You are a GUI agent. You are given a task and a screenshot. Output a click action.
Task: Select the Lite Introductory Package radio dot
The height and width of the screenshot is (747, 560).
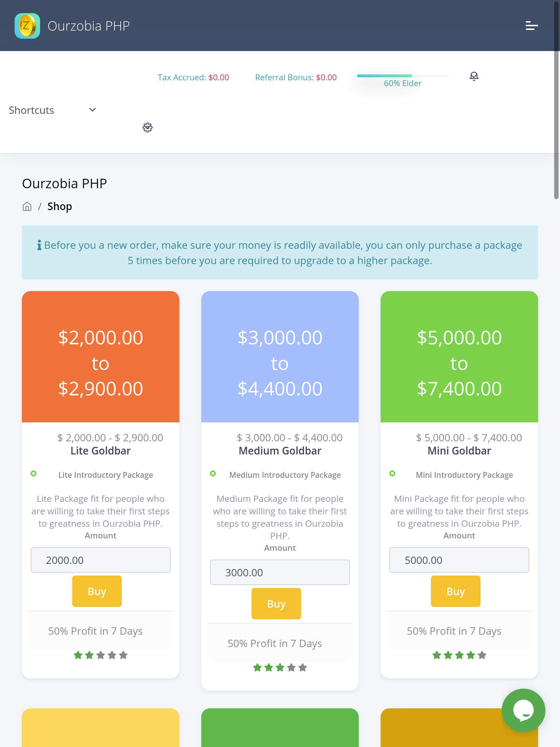coord(34,473)
